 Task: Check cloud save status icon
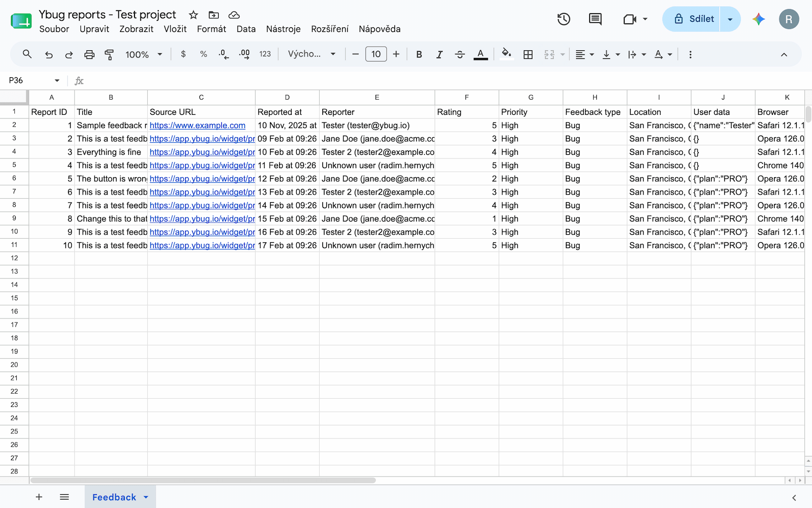(x=234, y=15)
